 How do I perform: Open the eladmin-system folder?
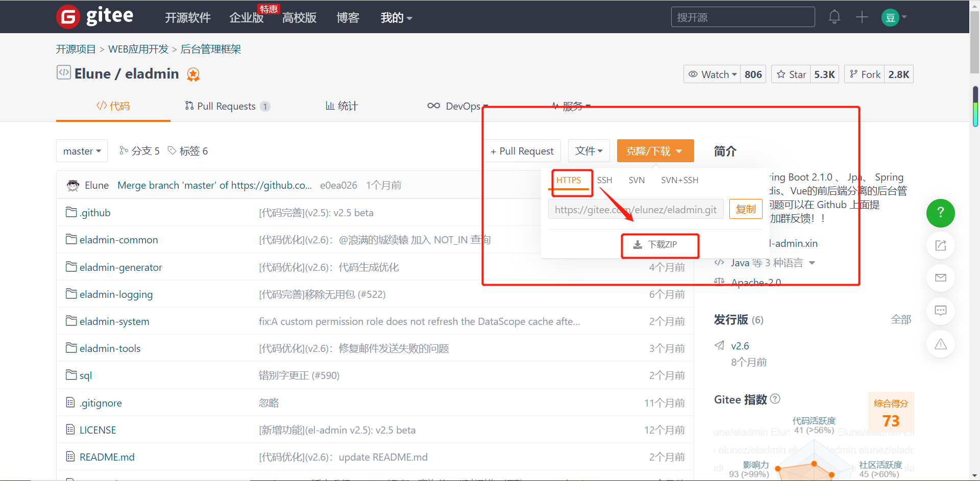pyautogui.click(x=114, y=321)
